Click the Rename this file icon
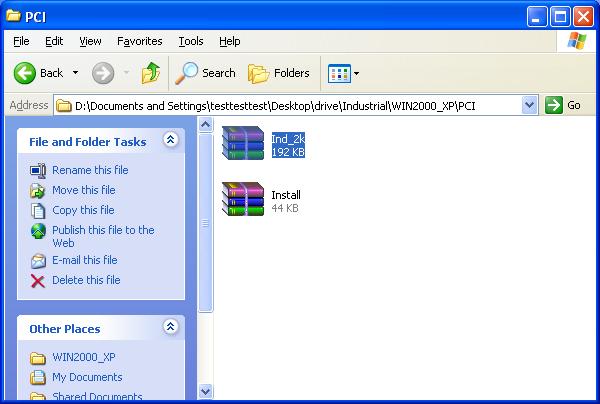 pyautogui.click(x=38, y=170)
